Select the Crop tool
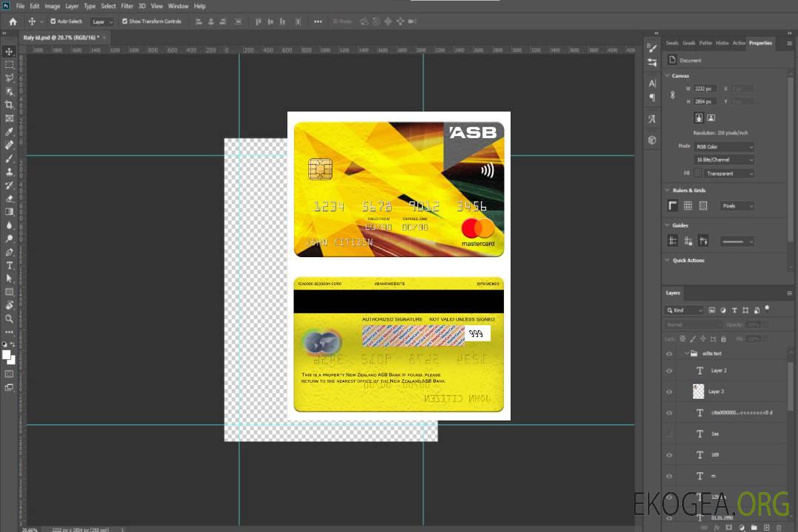Image resolution: width=798 pixels, height=532 pixels. click(x=9, y=104)
